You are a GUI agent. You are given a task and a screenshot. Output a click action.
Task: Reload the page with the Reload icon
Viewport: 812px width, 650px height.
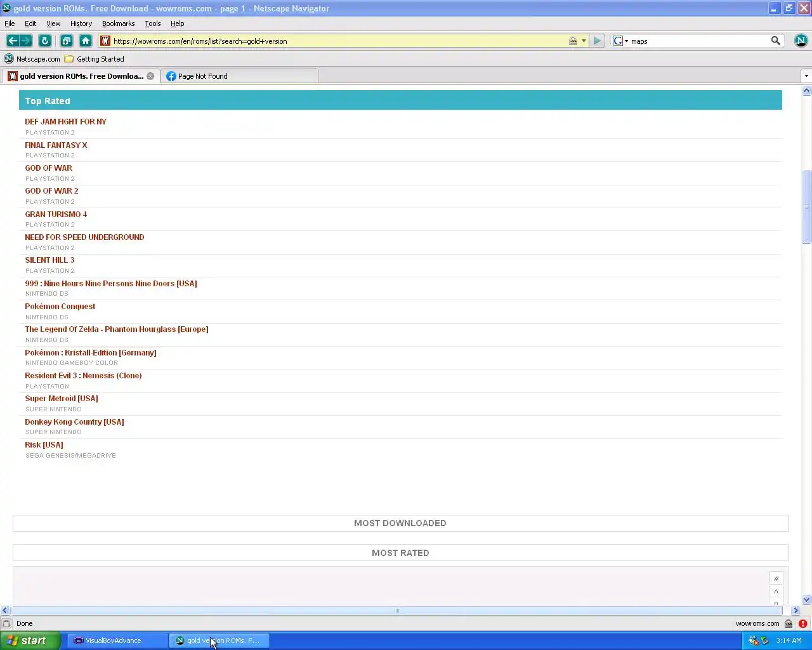pyautogui.click(x=45, y=41)
